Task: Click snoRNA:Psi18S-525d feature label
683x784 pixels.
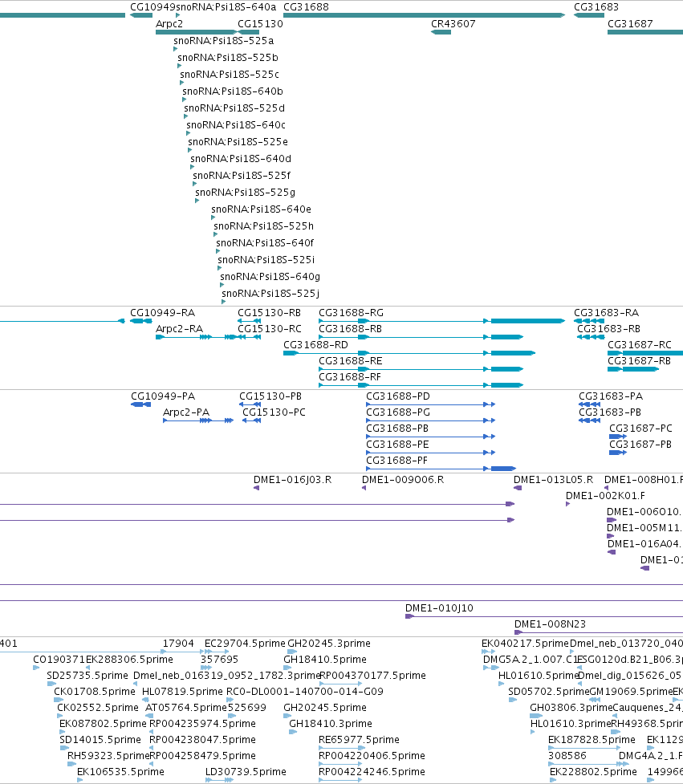Action: click(x=234, y=108)
